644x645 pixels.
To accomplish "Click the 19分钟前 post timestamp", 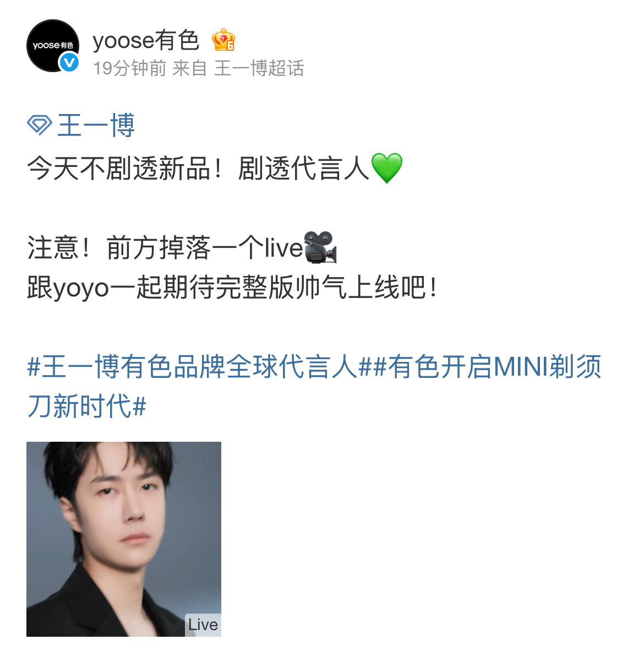I will tap(130, 68).
